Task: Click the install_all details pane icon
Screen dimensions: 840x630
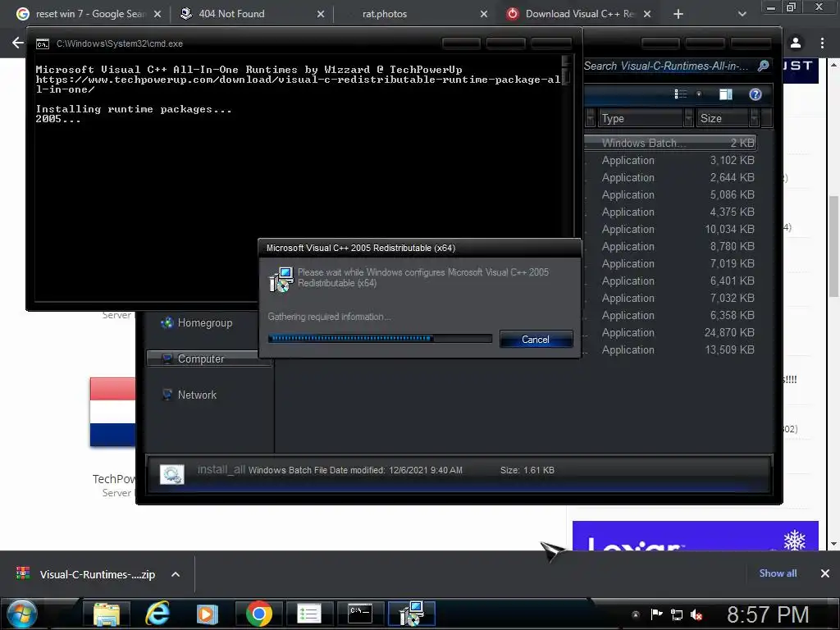Action: click(x=172, y=474)
